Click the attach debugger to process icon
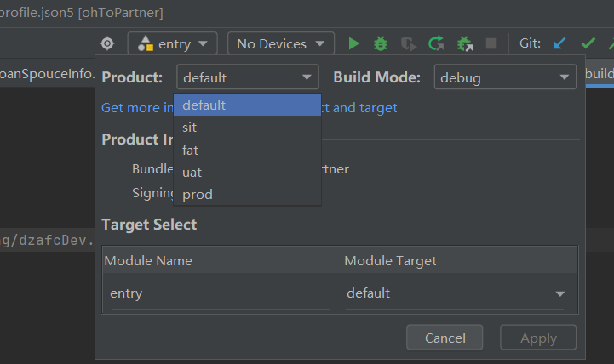 [464, 43]
